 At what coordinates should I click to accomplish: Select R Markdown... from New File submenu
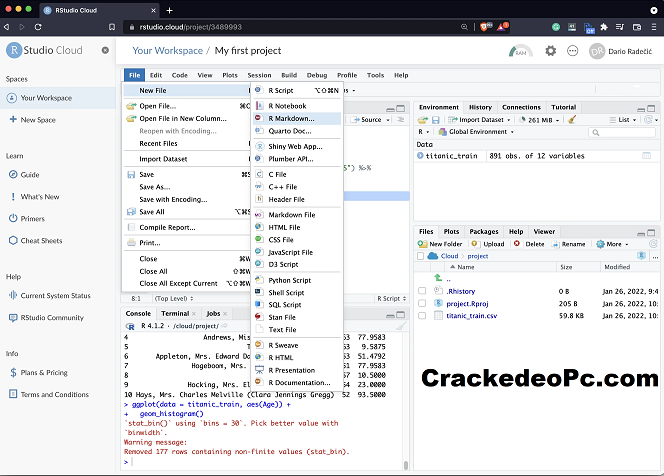[x=297, y=119]
